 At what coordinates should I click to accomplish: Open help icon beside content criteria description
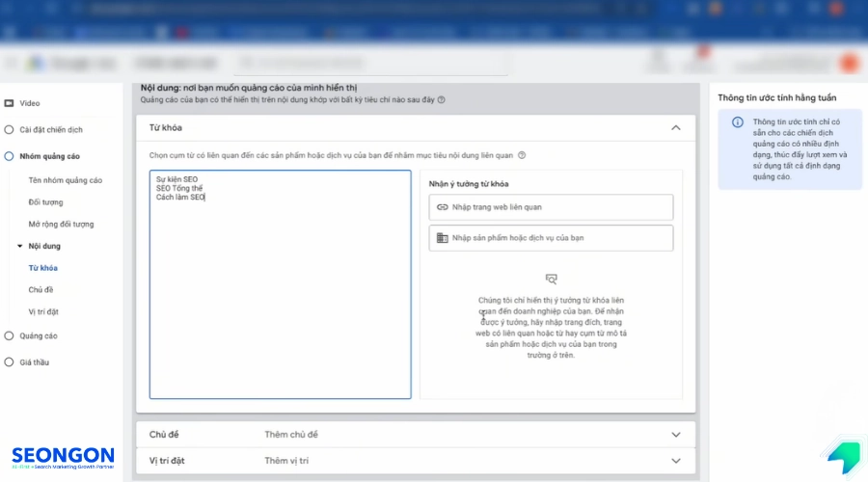click(x=441, y=99)
